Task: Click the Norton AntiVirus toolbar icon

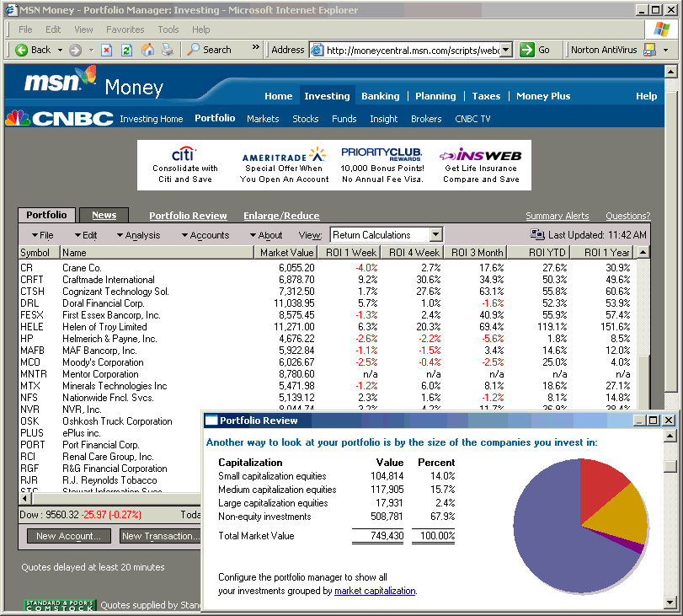Action: point(650,50)
